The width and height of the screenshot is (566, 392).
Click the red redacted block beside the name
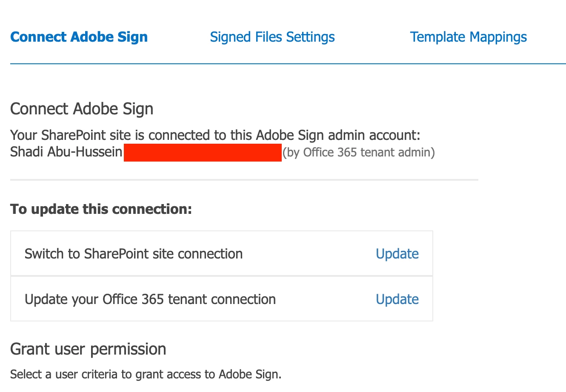coord(203,152)
